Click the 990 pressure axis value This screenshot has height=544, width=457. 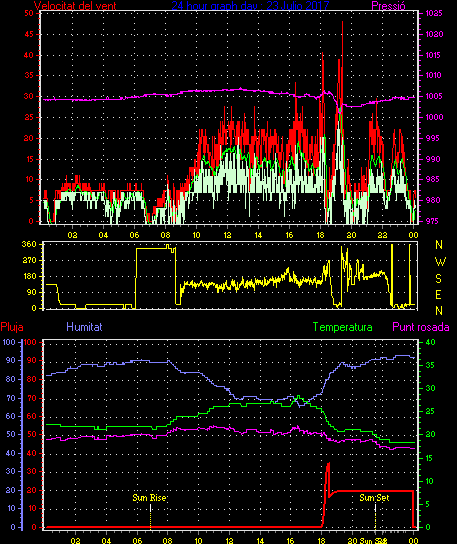pyautogui.click(x=432, y=159)
